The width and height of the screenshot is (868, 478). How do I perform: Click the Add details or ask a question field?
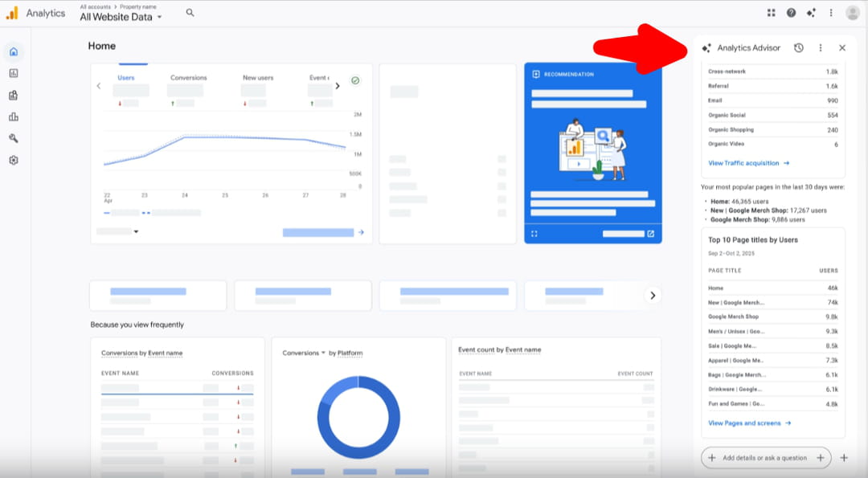tap(764, 458)
